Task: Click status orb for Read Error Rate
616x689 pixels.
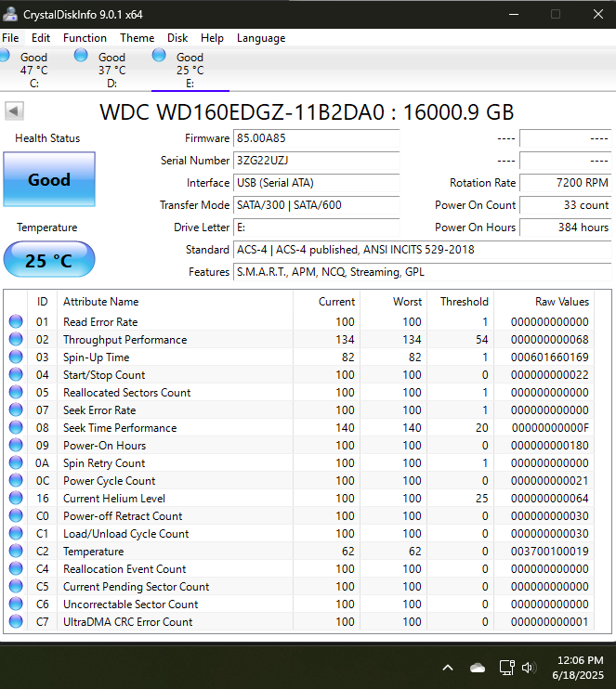Action: click(x=16, y=321)
